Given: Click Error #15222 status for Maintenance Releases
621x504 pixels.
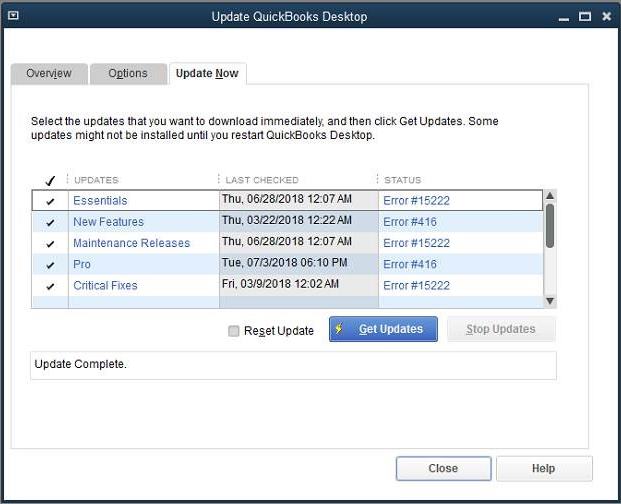Looking at the screenshot, I should 416,243.
